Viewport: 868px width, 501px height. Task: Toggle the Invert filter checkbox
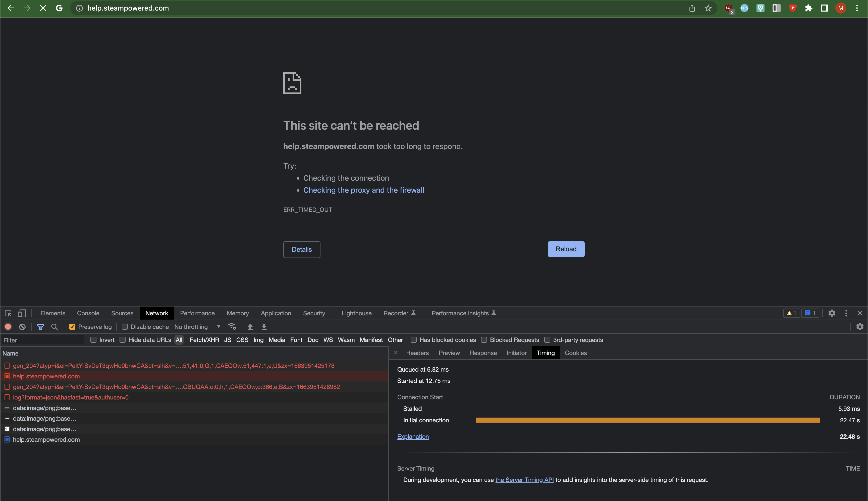coord(93,340)
